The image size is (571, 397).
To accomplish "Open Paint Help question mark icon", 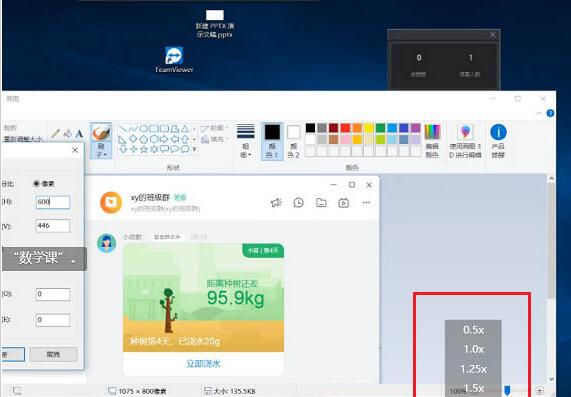I will point(550,113).
